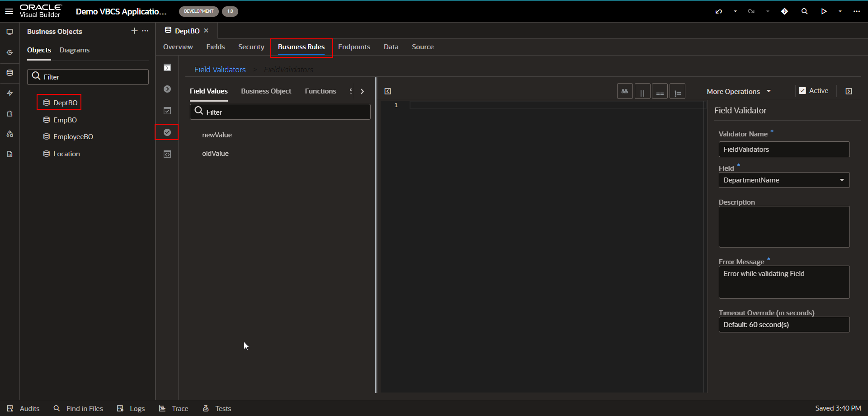Select EmpBO in objects tree
Viewport: 868px width, 416px height.
(60, 120)
